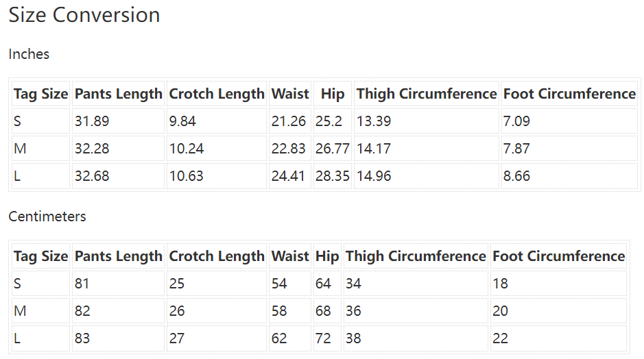The width and height of the screenshot is (644, 359).
Task: Click the 8.66 foot circumference value
Action: pyautogui.click(x=516, y=176)
